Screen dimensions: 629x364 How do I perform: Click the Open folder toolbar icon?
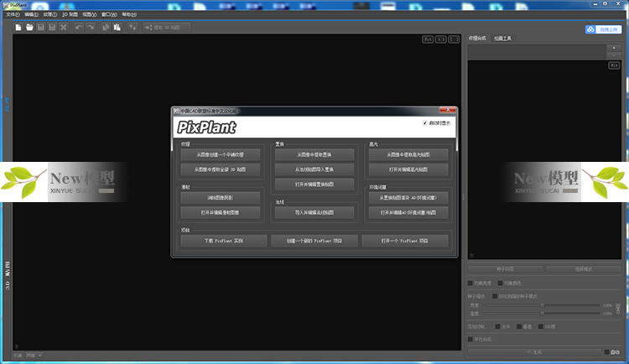(29, 28)
